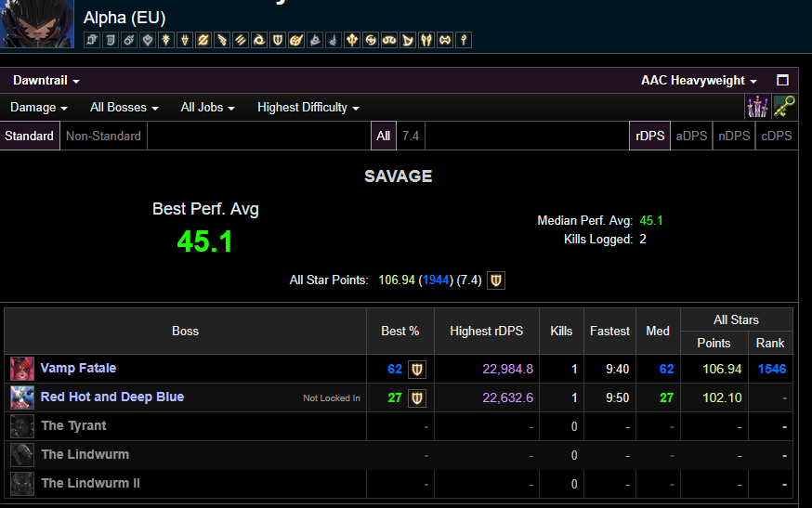This screenshot has width=812, height=508.
Task: Click the Best % column header
Action: [x=400, y=331]
